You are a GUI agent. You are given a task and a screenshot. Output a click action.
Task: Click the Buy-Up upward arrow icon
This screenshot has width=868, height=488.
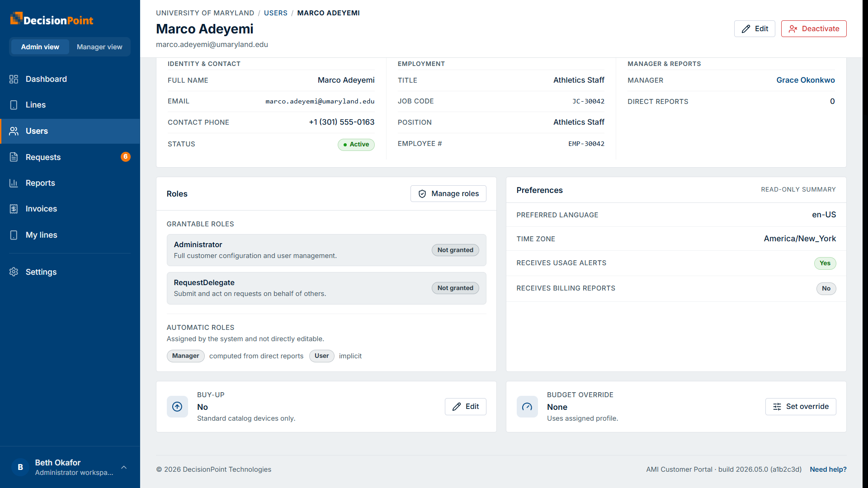pyautogui.click(x=177, y=407)
